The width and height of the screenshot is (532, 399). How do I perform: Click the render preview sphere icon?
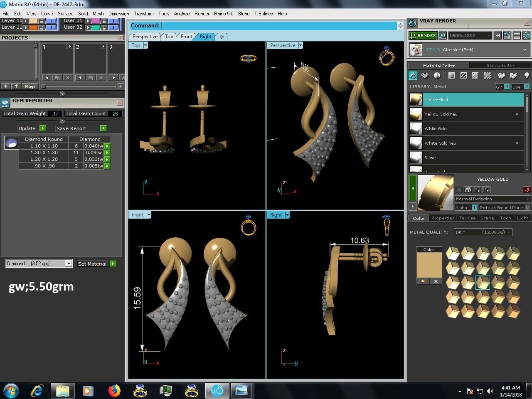[x=443, y=36]
